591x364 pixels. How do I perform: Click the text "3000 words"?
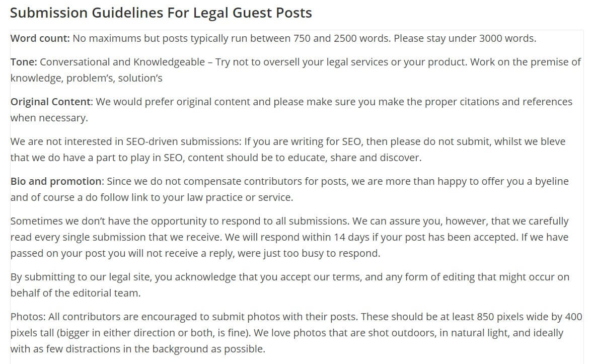pyautogui.click(x=506, y=38)
